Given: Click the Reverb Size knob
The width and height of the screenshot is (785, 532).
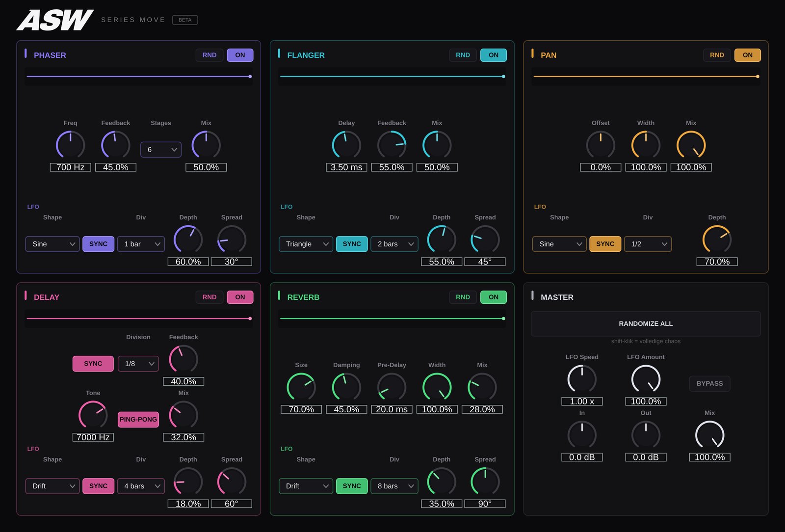Looking at the screenshot, I should (301, 387).
